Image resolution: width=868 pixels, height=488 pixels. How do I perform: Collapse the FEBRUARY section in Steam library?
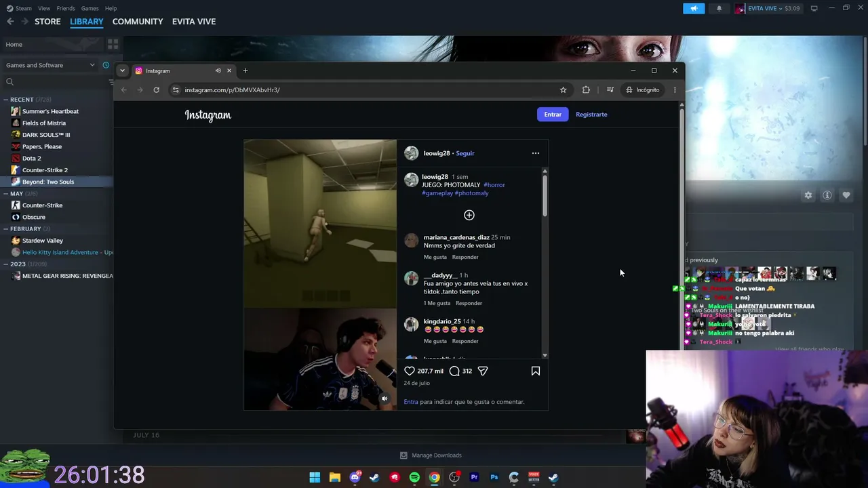pyautogui.click(x=5, y=229)
